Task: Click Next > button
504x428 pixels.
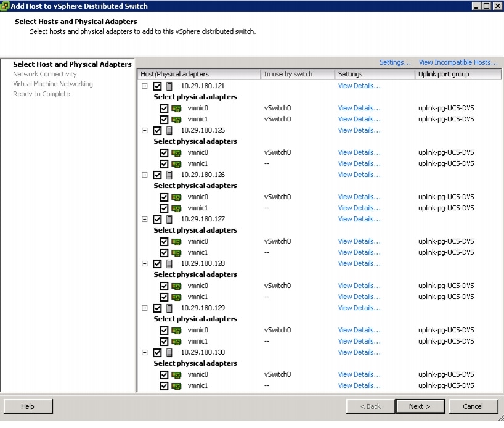Action: click(420, 406)
